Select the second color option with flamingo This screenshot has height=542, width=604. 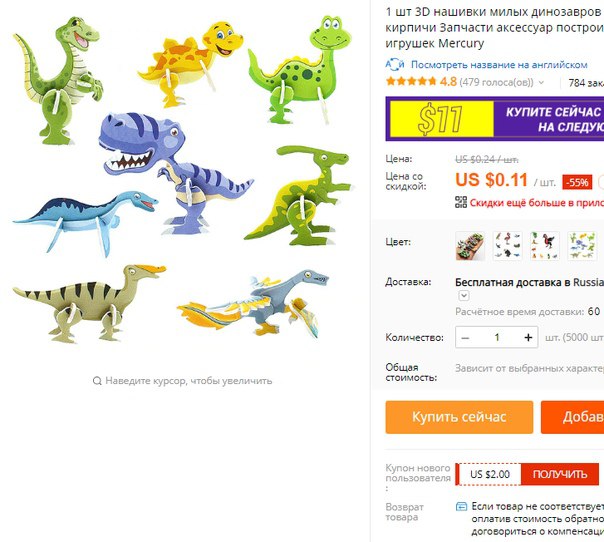click(507, 246)
